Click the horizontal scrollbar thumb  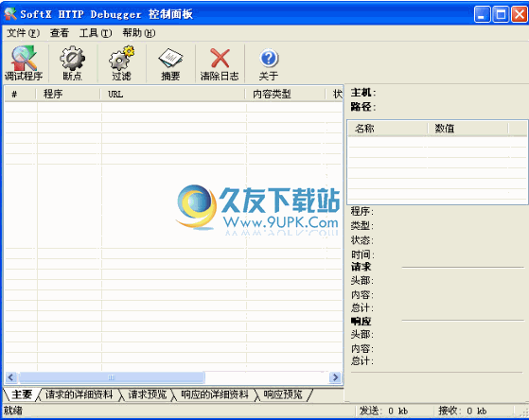coord(112,377)
